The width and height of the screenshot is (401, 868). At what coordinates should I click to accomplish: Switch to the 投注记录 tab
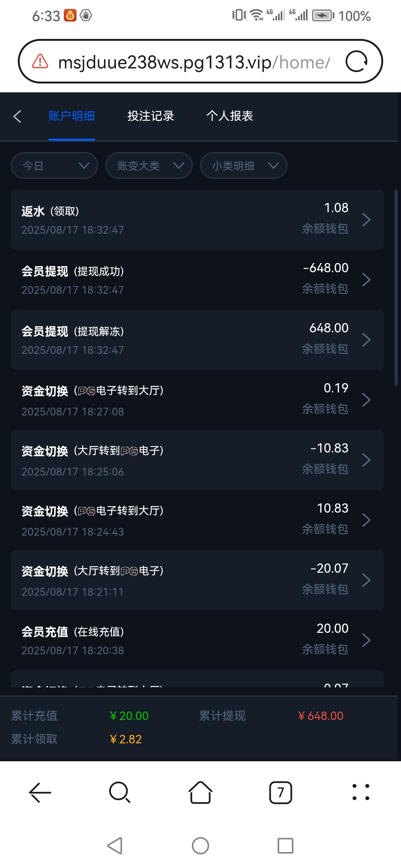pyautogui.click(x=151, y=116)
